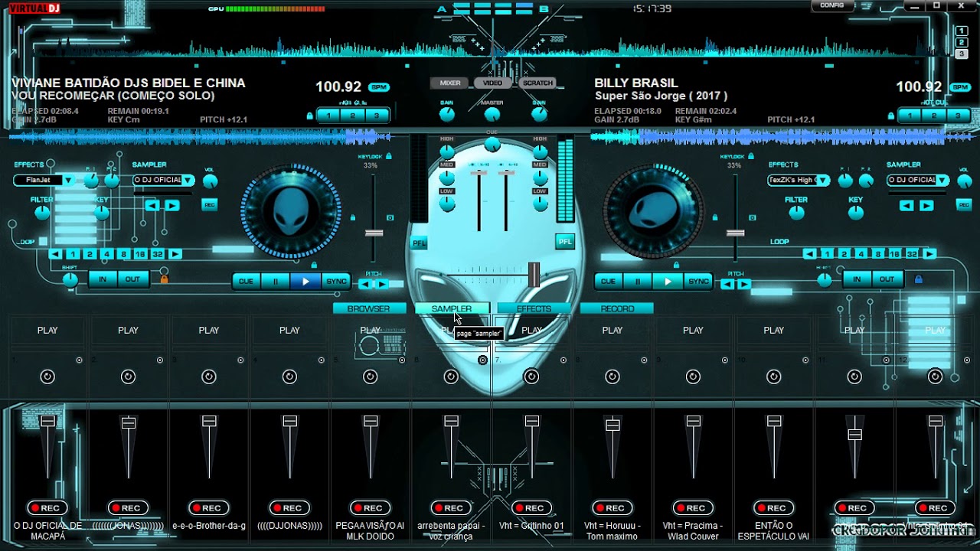
Task: Click the circular icon above the Vht = Horuuu fader
Action: click(612, 377)
